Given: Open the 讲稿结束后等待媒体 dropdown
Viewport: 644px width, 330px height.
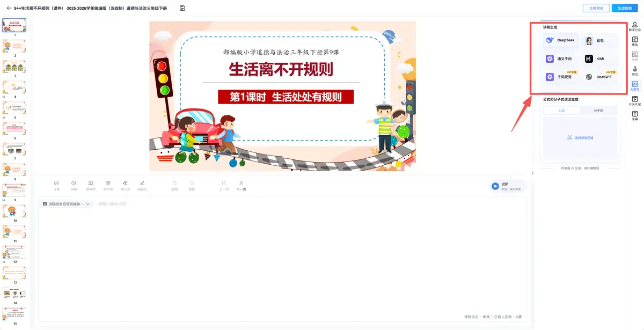Looking at the screenshot, I should [x=67, y=204].
